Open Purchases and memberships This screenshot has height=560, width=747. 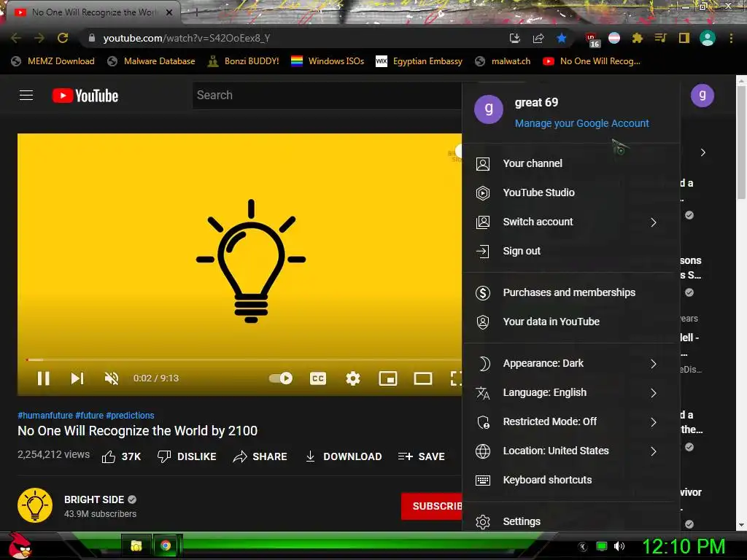570,293
